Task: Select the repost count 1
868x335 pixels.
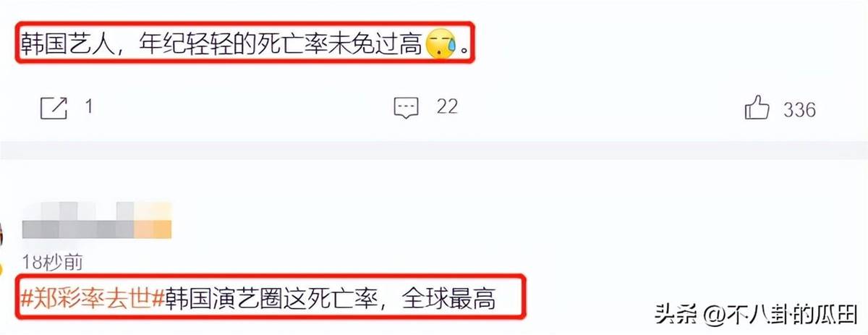Action: coord(88,109)
